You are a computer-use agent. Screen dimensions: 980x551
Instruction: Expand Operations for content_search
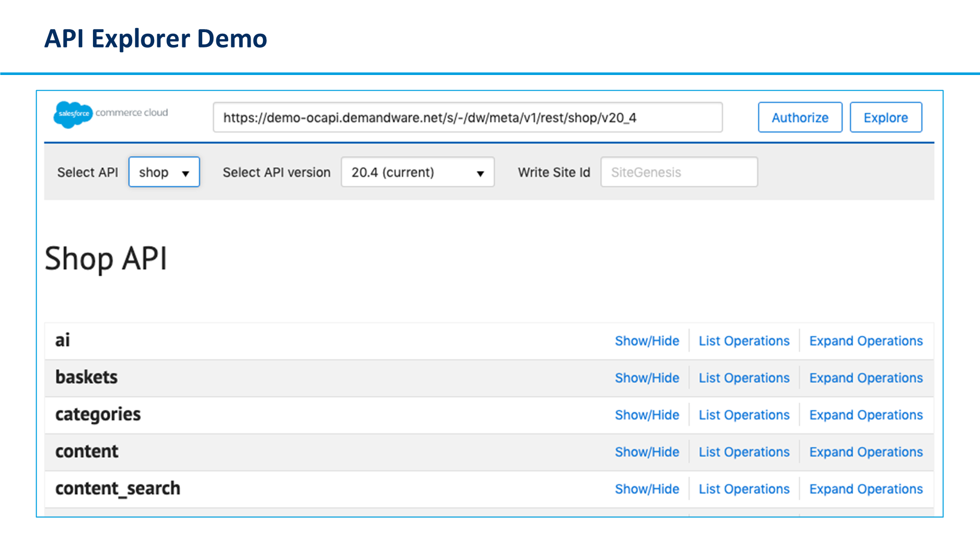866,489
